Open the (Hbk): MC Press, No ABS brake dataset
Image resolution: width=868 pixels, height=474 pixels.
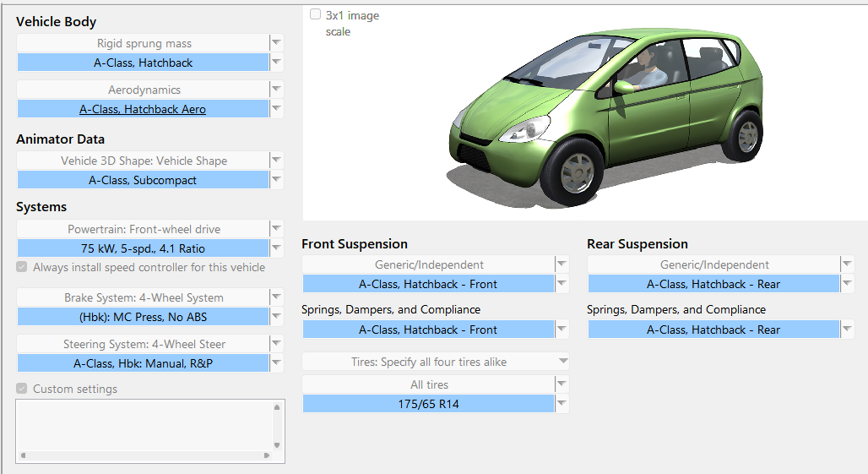point(143,317)
